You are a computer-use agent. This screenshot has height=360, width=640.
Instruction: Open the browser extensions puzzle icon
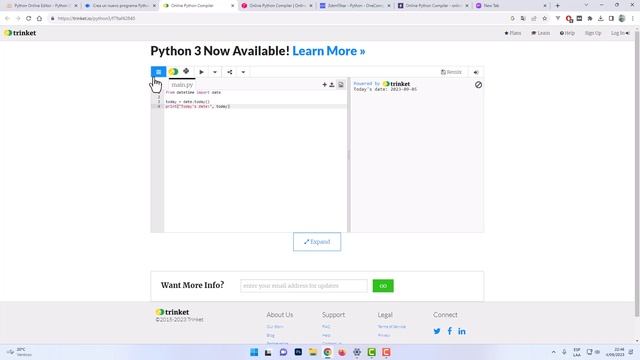pos(590,18)
